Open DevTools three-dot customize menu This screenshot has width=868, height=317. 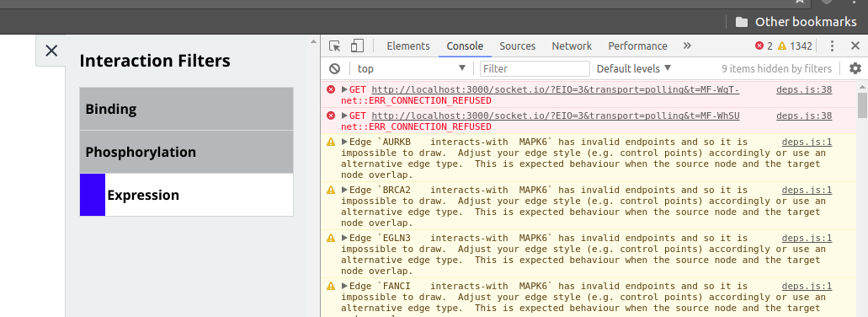(832, 46)
